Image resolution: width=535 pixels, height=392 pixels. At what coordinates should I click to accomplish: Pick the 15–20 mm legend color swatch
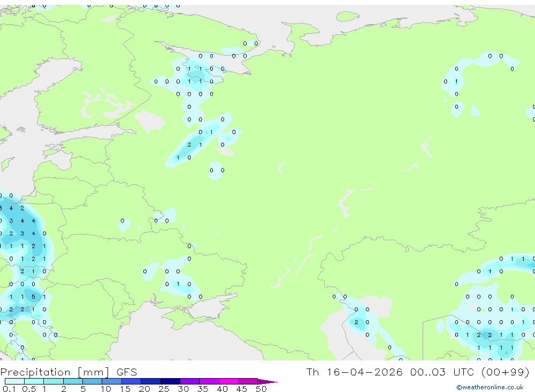[x=132, y=381]
